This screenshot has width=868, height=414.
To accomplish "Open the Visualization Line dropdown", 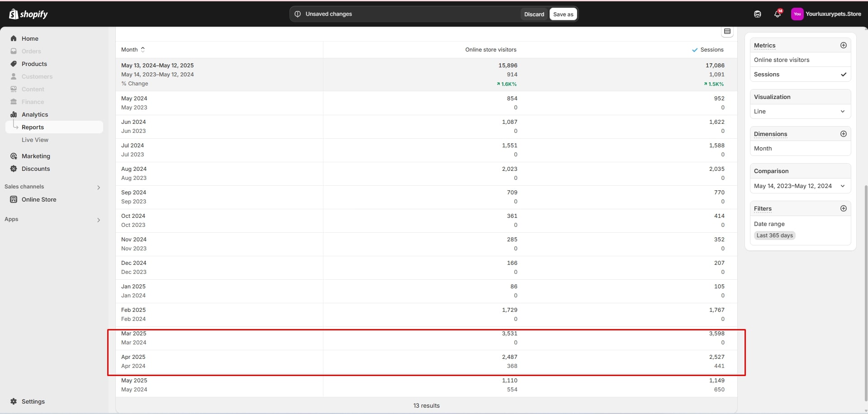I will [800, 112].
